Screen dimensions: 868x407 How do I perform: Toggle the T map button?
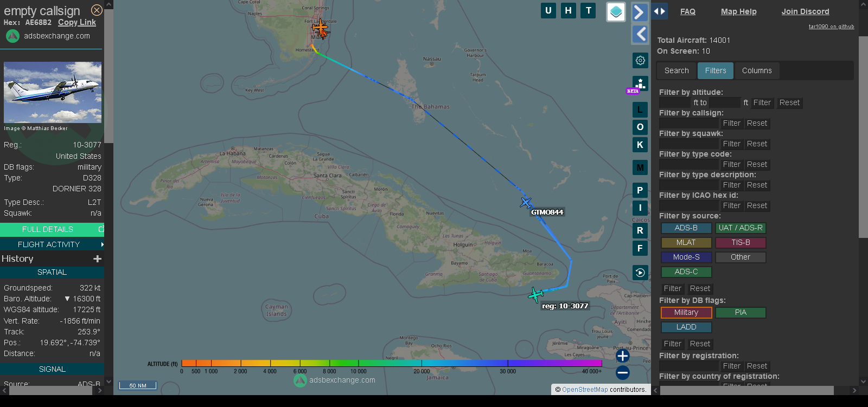[x=588, y=11]
